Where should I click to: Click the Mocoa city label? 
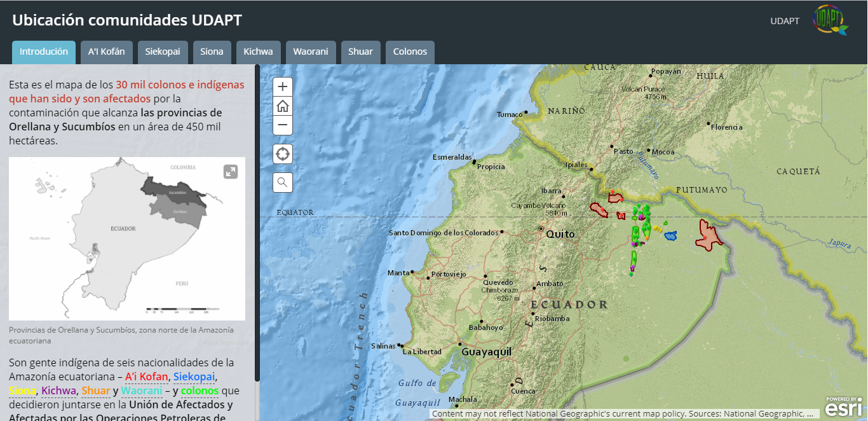point(663,152)
